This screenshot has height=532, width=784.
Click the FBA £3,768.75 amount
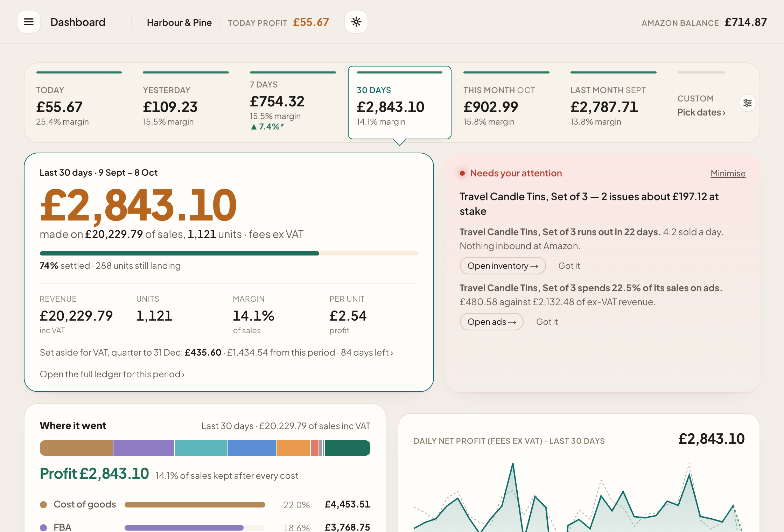[x=347, y=527]
